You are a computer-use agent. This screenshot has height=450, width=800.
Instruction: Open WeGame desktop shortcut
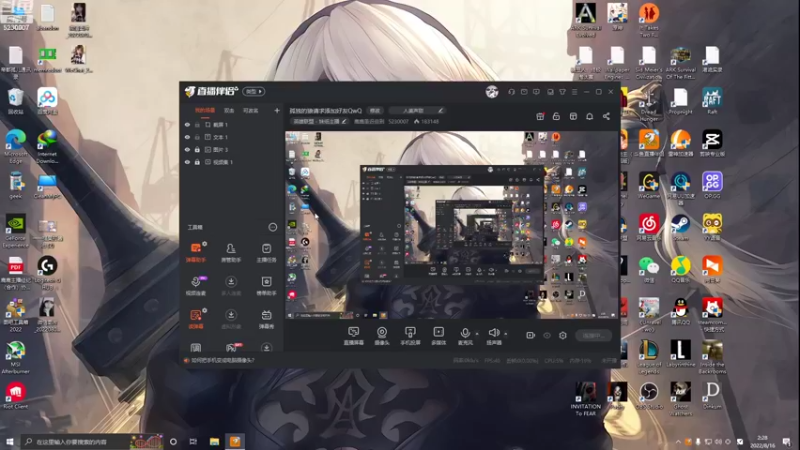648,185
